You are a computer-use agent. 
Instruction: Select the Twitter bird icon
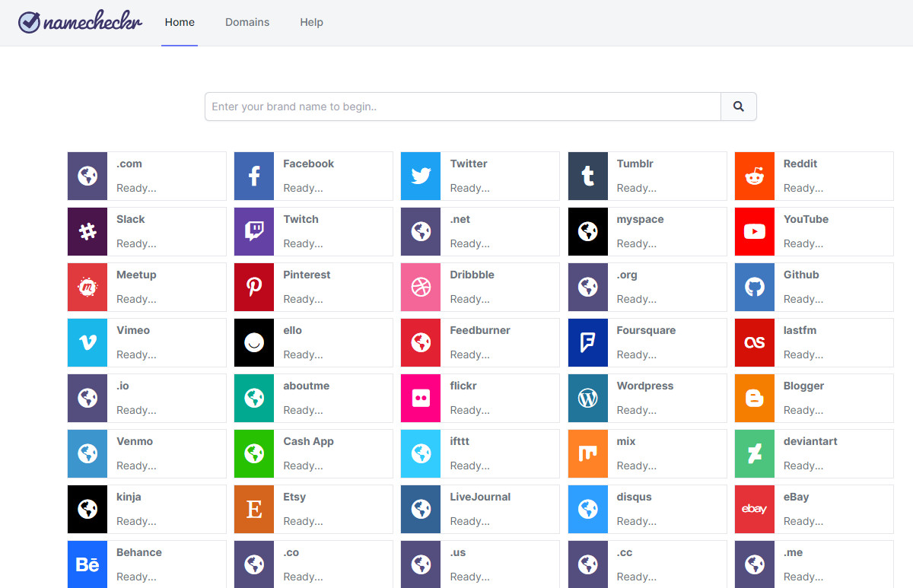[421, 176]
